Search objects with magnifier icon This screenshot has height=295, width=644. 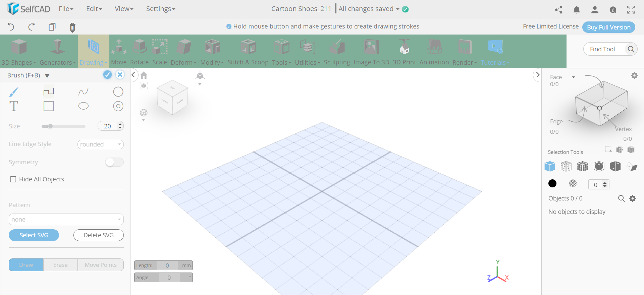pos(621,198)
